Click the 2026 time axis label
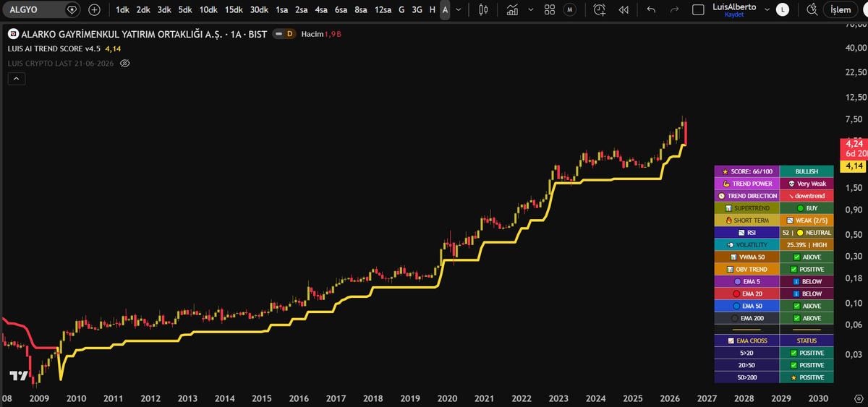868x407 pixels. click(670, 398)
